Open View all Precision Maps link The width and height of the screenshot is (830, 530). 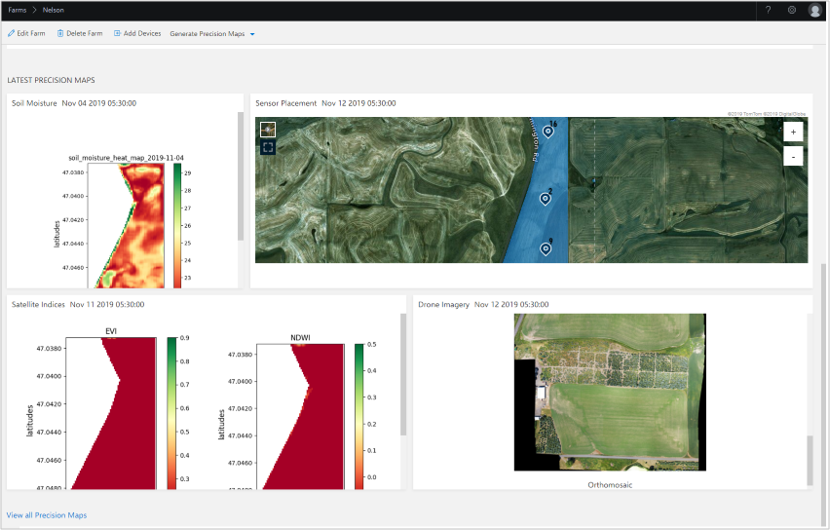tap(47, 515)
